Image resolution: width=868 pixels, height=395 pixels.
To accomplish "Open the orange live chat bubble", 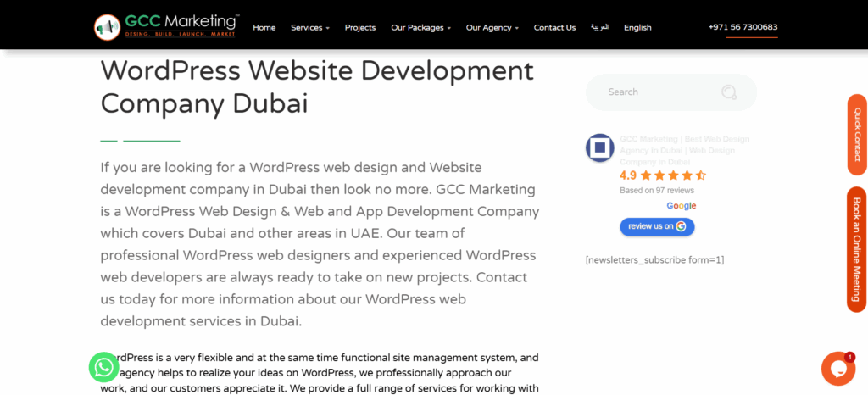I will click(x=838, y=369).
